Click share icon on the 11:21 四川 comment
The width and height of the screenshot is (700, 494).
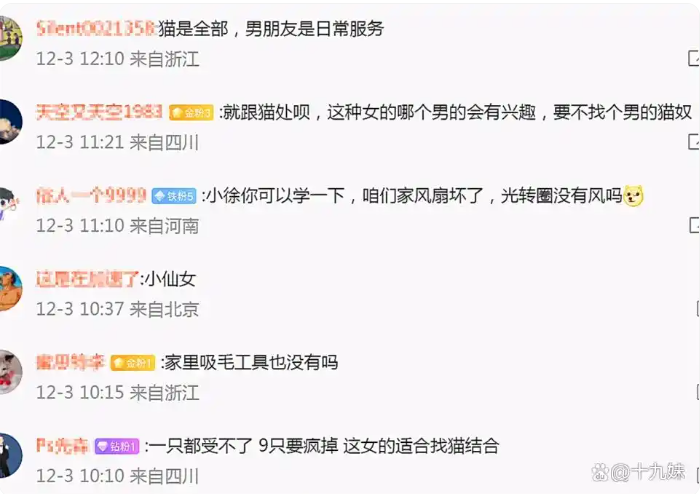click(694, 142)
